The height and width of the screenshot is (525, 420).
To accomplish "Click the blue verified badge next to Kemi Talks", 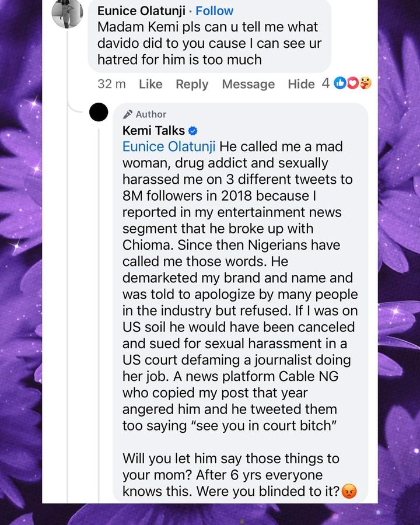I will coord(193,131).
